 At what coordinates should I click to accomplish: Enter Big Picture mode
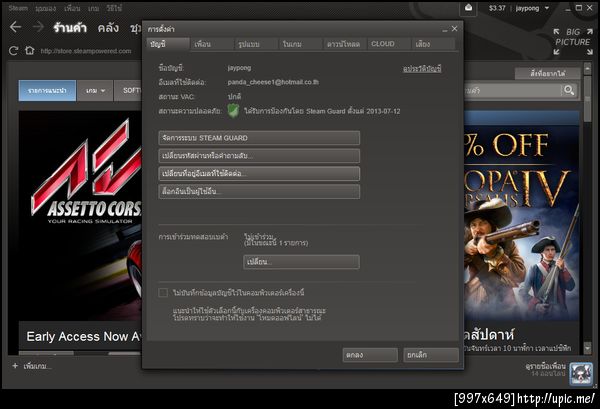573,41
